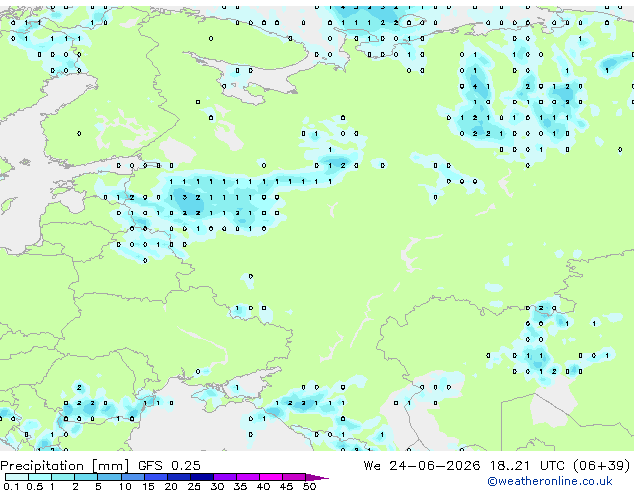
Task: Click the legend value label '25'
Action: click(x=194, y=486)
